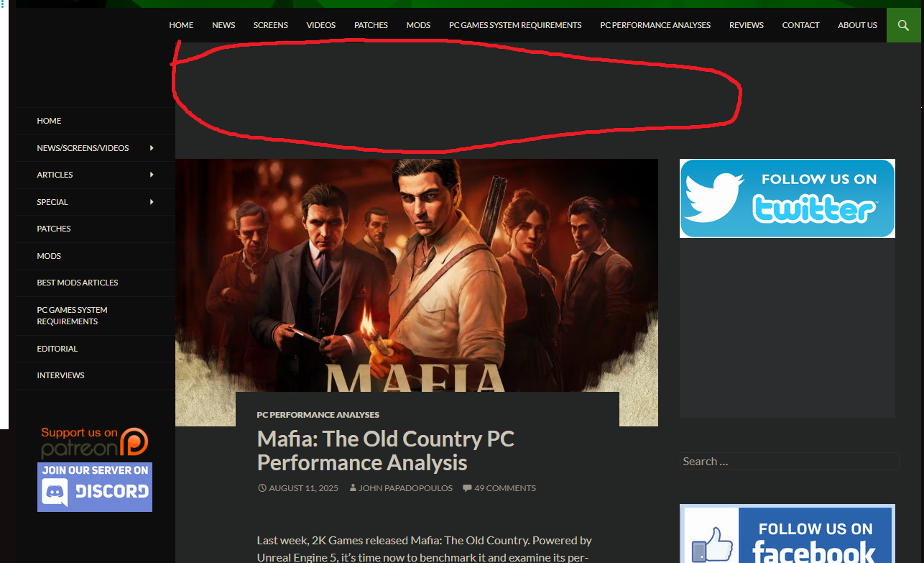Open the Mafia featured article image
Viewport: 924px width, 563px height.
pyautogui.click(x=416, y=273)
